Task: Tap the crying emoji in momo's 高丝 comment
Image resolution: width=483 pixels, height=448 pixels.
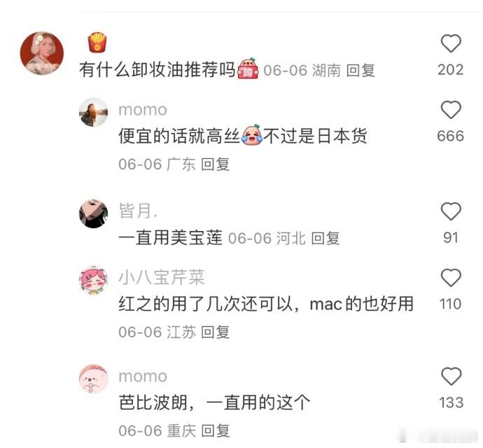Action: 251,134
